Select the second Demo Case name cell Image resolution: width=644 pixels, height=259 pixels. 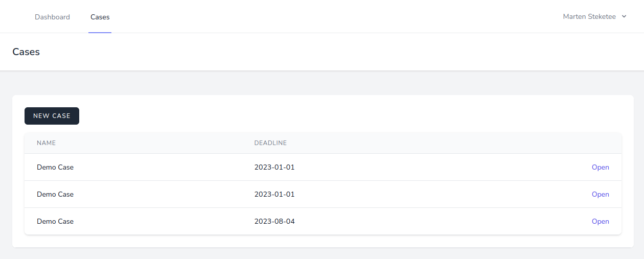point(55,194)
